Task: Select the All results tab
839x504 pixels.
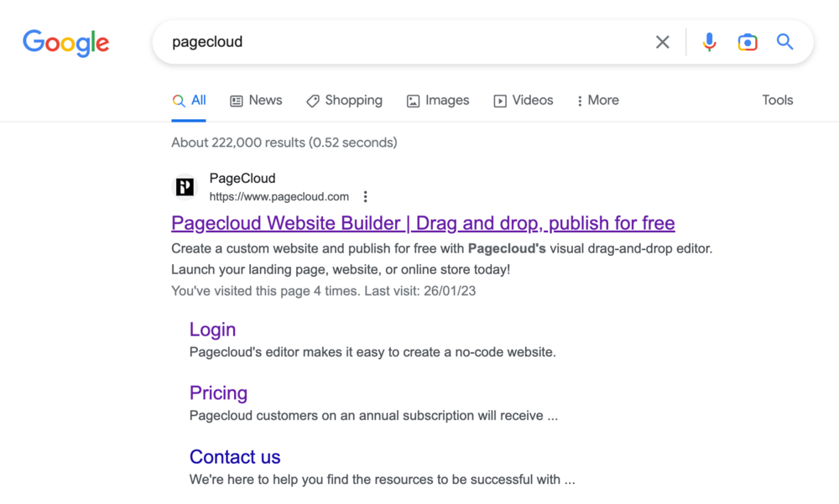Action: click(189, 101)
